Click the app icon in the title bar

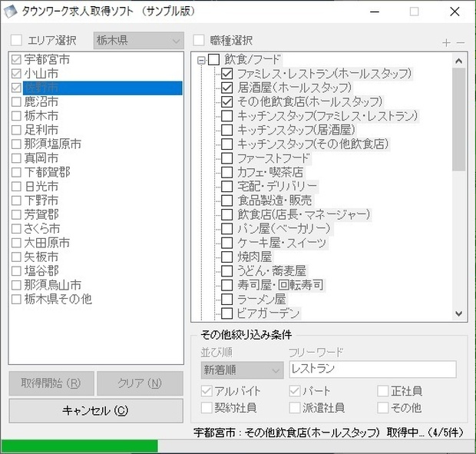click(x=10, y=12)
